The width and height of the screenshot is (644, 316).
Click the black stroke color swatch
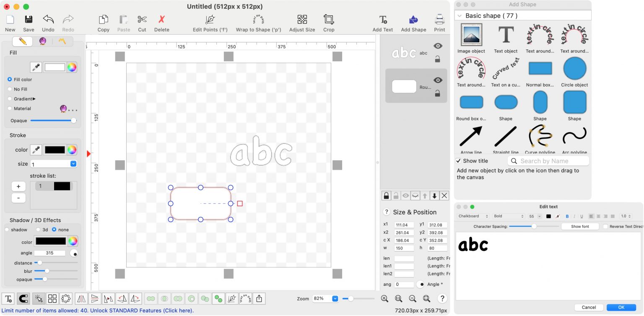tap(55, 150)
